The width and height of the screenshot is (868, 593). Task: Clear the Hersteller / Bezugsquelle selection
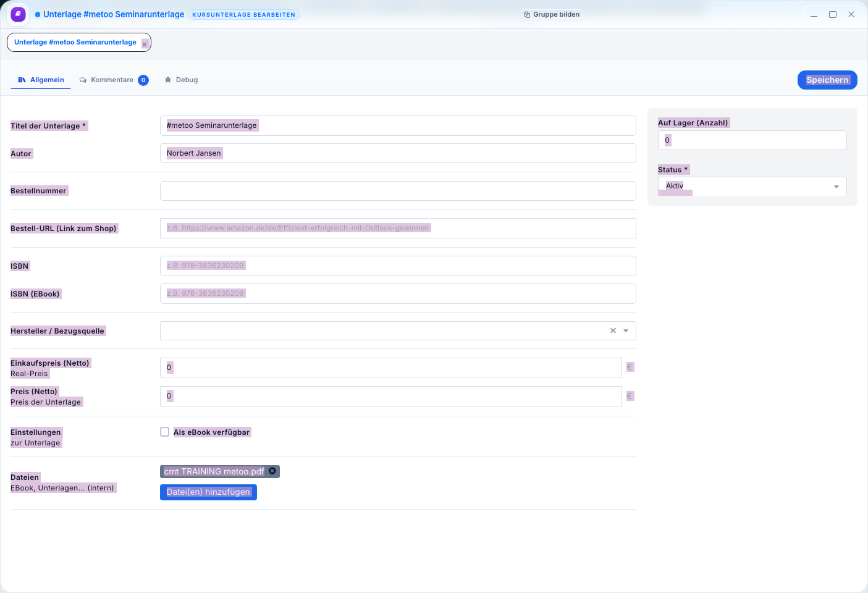pos(613,331)
